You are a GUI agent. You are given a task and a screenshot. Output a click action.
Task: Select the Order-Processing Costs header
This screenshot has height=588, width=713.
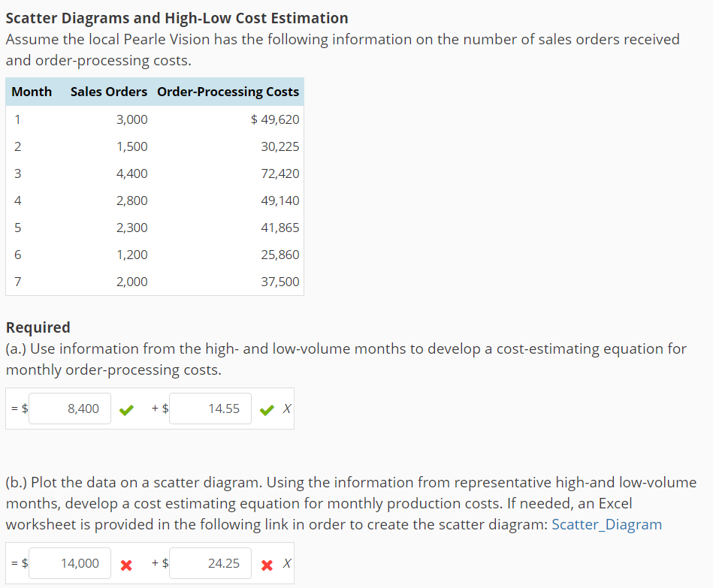coord(229,91)
